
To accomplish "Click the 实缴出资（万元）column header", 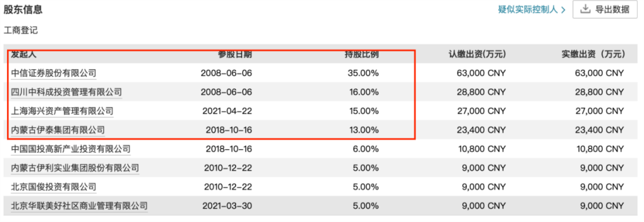I will 593,54.
